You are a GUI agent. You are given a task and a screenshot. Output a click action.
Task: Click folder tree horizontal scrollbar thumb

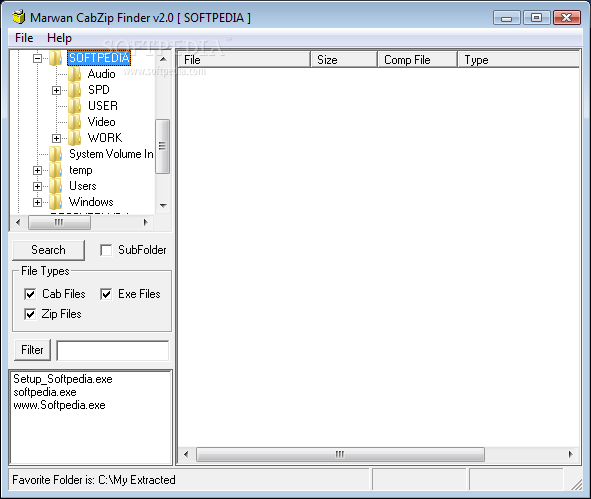pyautogui.click(x=59, y=222)
